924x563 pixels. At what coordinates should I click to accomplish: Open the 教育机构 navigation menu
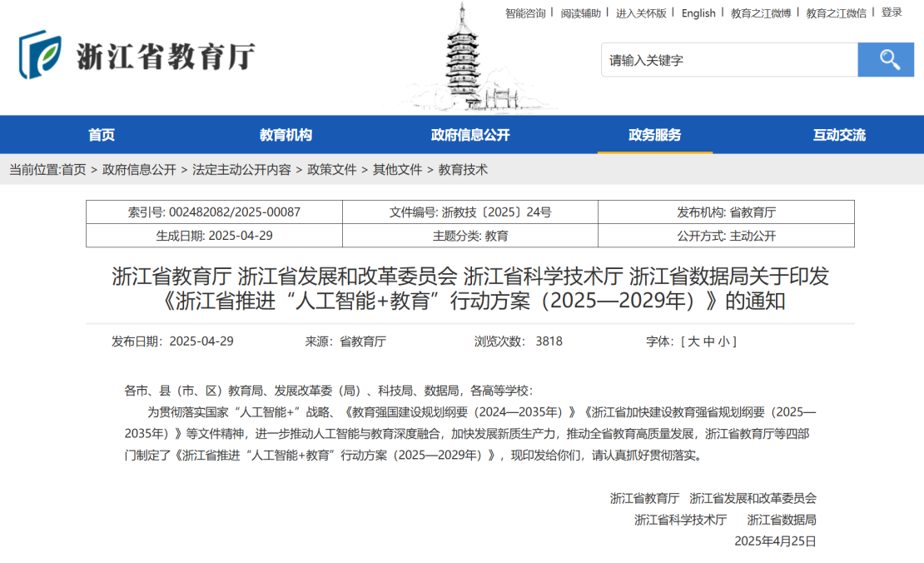(x=286, y=135)
